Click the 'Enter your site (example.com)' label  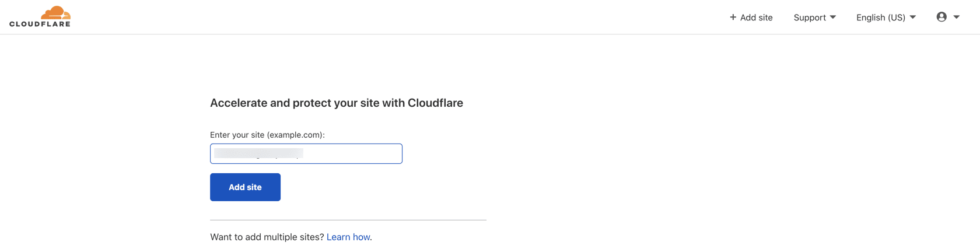click(267, 135)
